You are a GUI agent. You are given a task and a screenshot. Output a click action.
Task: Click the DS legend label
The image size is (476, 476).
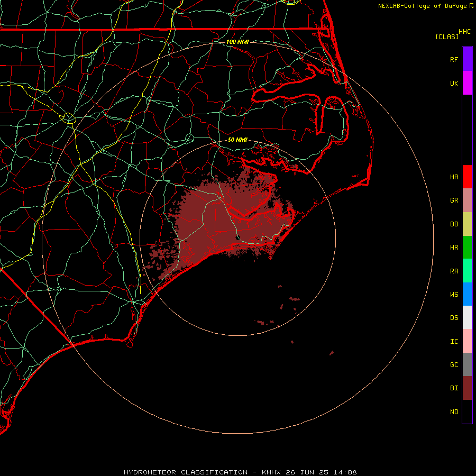(454, 318)
